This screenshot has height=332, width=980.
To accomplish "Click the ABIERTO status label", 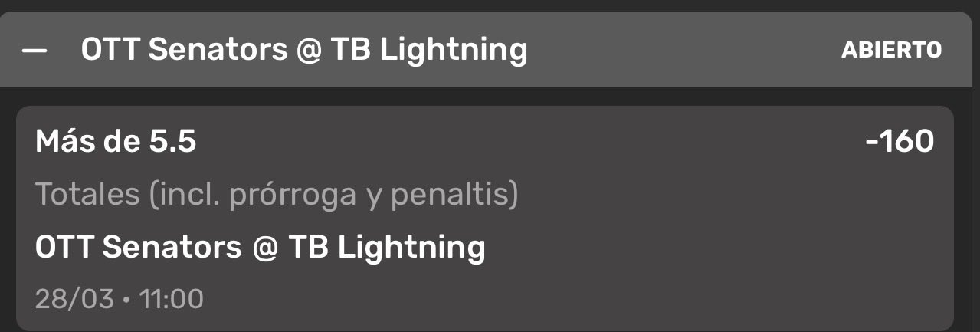I will point(891,51).
